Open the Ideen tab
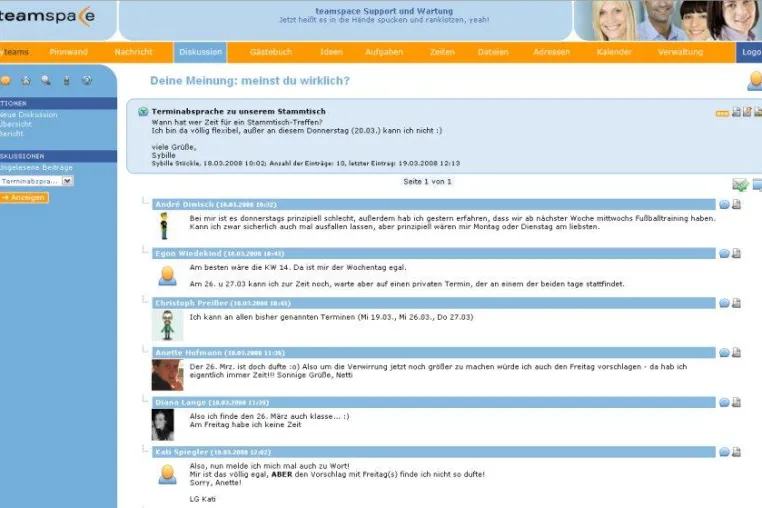The height and width of the screenshot is (508, 762). tap(331, 52)
